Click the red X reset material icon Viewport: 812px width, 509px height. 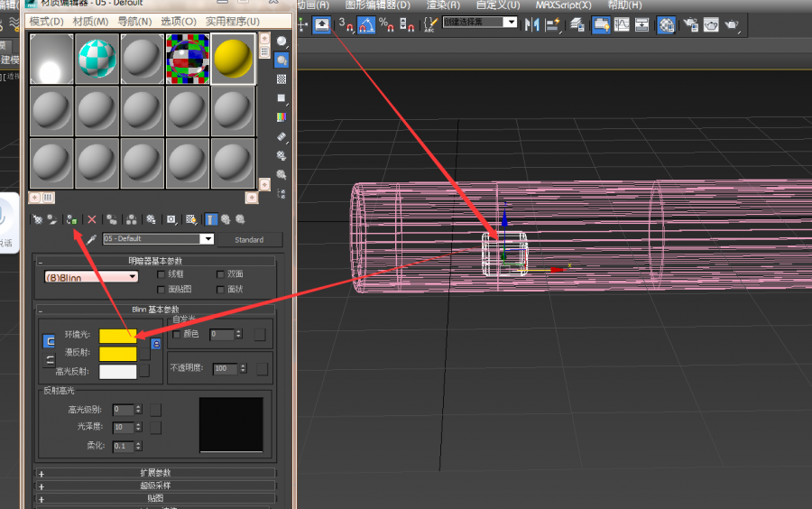(x=91, y=219)
